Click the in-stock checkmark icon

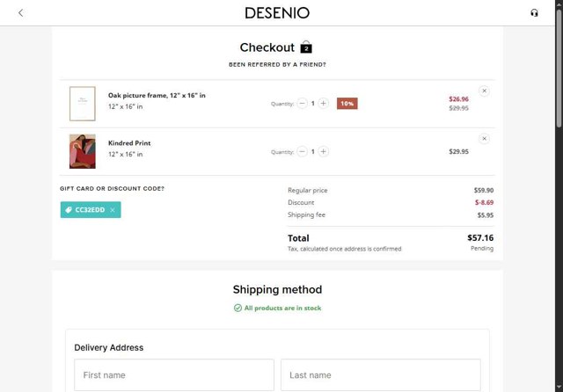click(x=238, y=308)
